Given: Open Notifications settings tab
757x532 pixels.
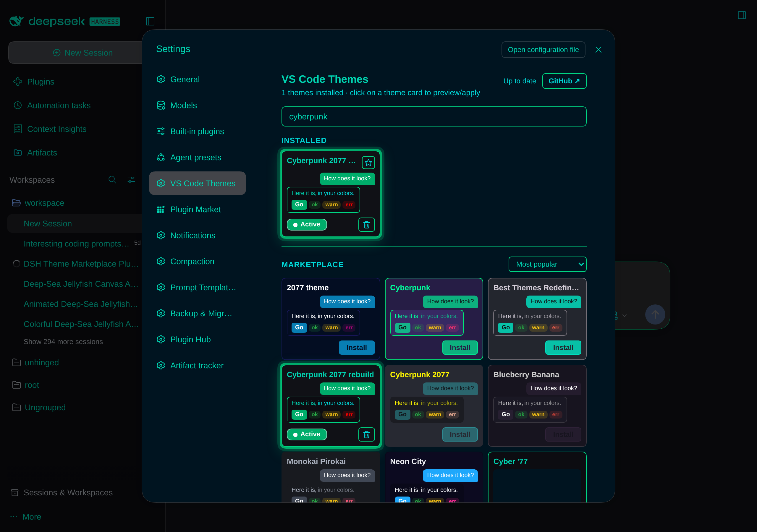Looking at the screenshot, I should (197, 235).
